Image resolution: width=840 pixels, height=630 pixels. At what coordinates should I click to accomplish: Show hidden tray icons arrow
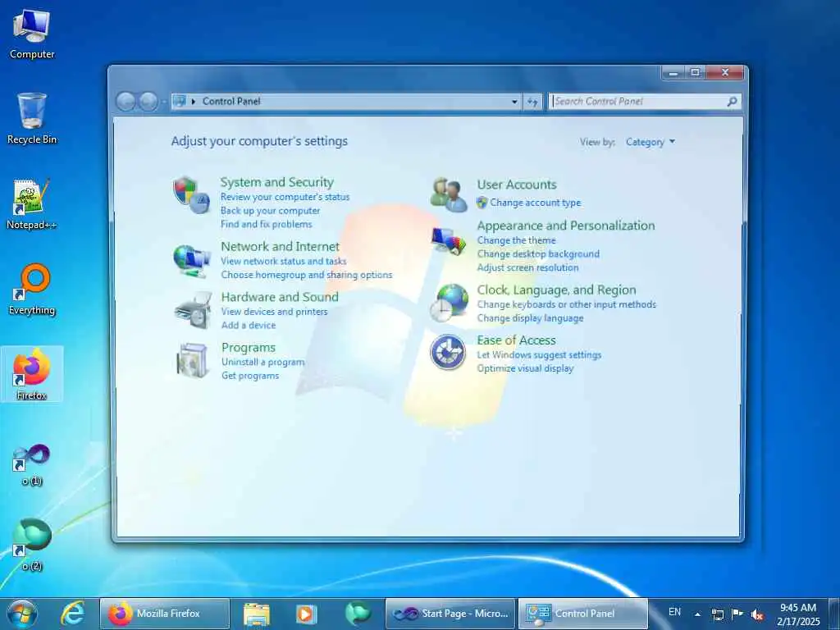[697, 614]
